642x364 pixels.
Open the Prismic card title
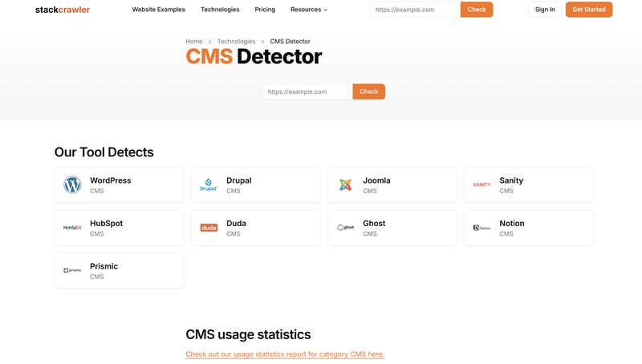point(104,266)
